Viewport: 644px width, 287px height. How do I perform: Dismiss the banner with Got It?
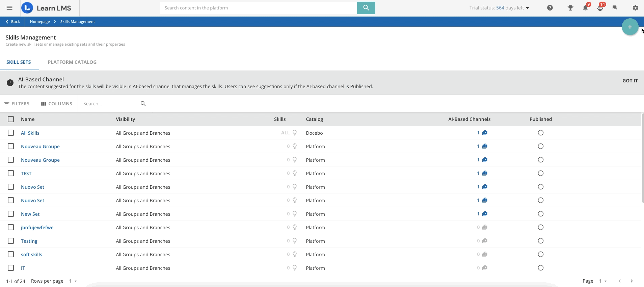coord(630,81)
